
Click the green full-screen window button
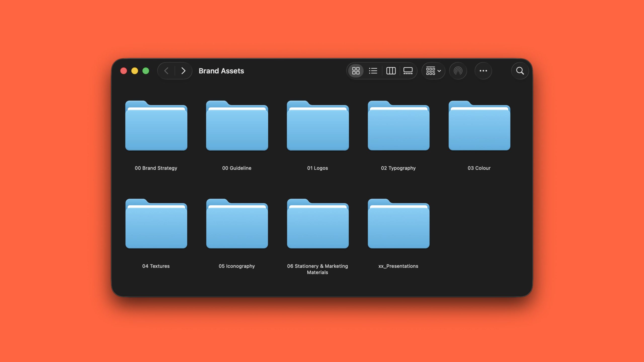[x=146, y=71]
